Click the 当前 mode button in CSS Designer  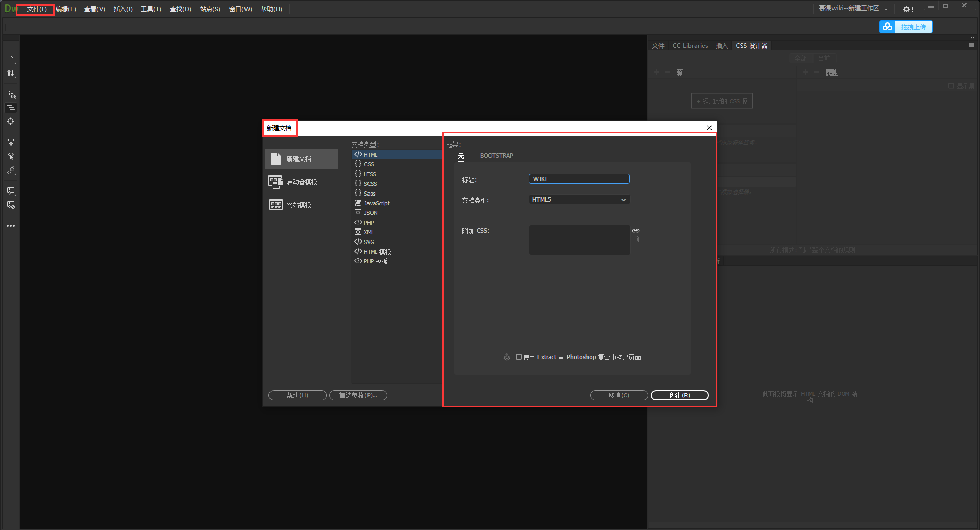point(824,58)
